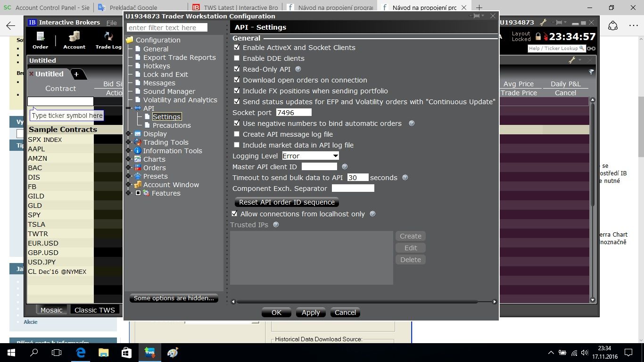Collapse the API tree node

[128, 108]
